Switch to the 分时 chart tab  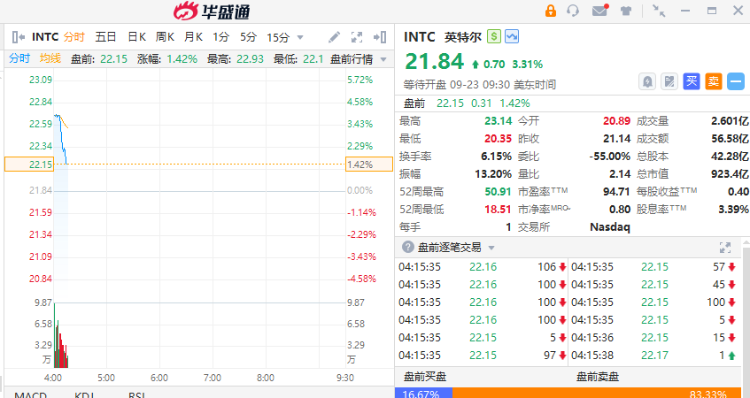point(74,37)
